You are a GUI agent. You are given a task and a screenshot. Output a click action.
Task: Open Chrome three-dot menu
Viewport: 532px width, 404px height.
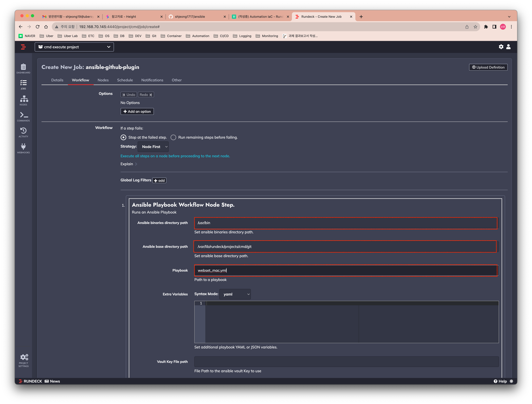click(511, 27)
